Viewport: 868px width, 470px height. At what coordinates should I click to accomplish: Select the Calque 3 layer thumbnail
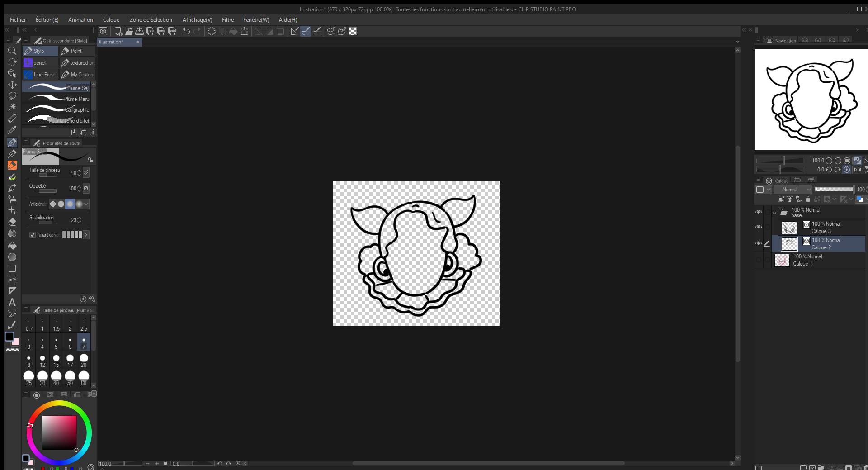789,228
